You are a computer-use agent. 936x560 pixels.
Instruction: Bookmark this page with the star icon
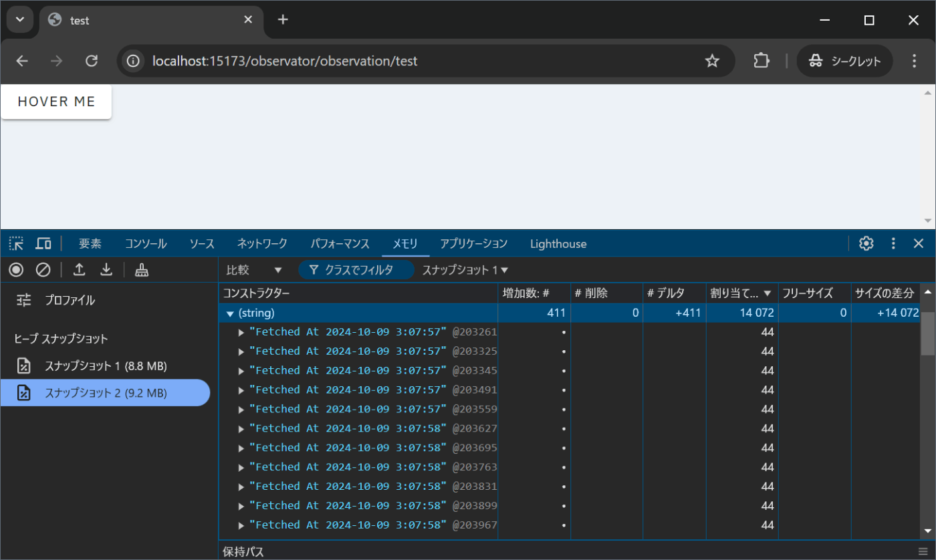pyautogui.click(x=712, y=61)
